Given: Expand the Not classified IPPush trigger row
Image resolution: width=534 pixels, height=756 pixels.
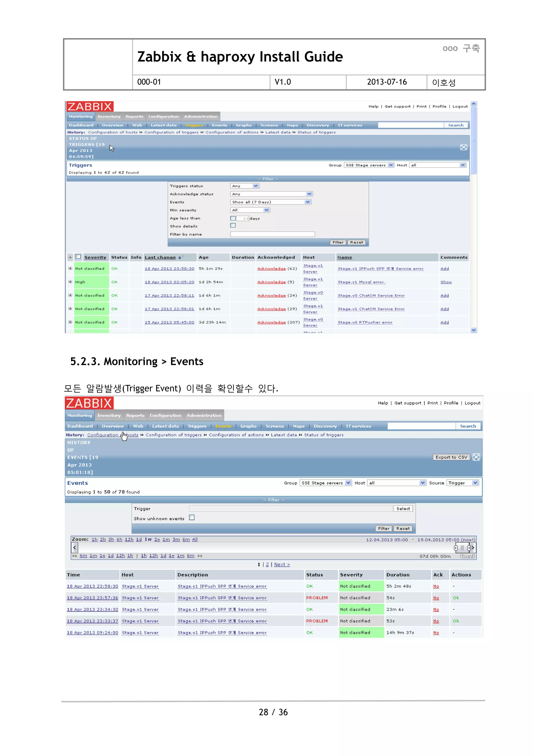Looking at the screenshot, I should 70,268.
